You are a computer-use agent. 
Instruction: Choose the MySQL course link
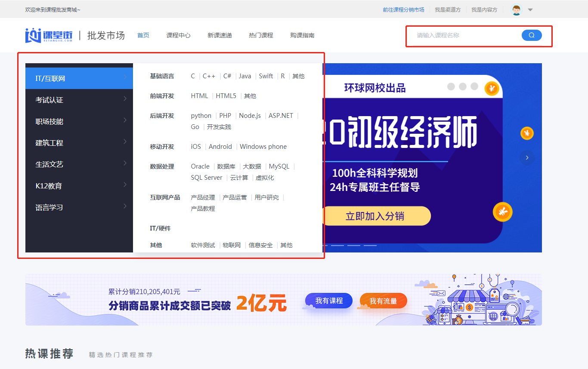pos(279,166)
